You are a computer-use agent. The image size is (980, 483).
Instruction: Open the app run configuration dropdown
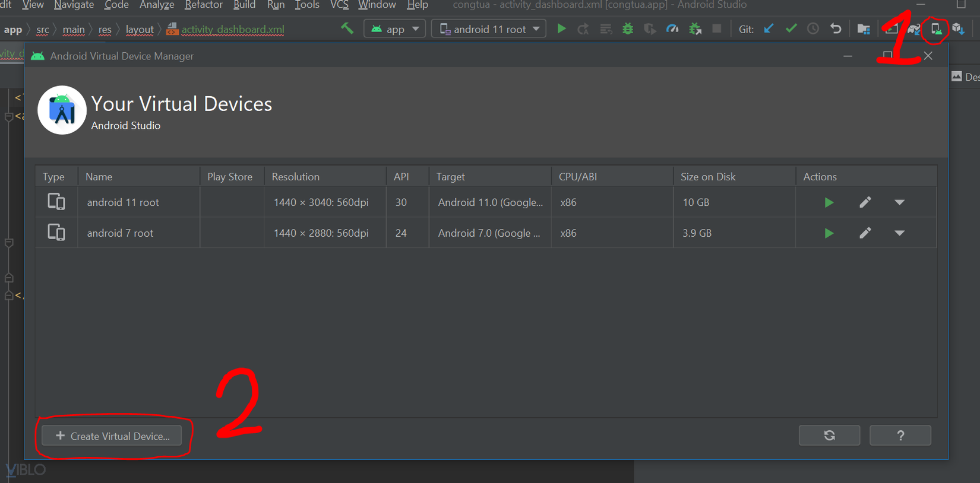[x=395, y=28]
